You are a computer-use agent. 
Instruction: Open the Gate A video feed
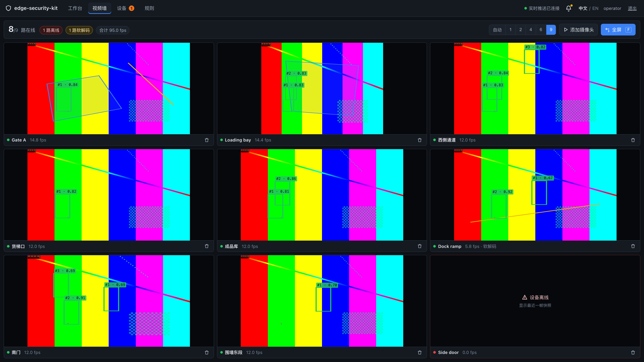109,88
